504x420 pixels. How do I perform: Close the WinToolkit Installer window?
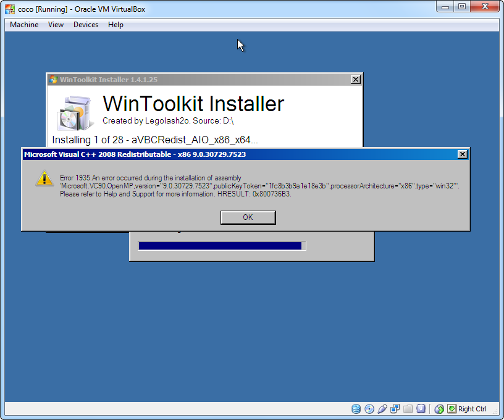click(x=356, y=80)
